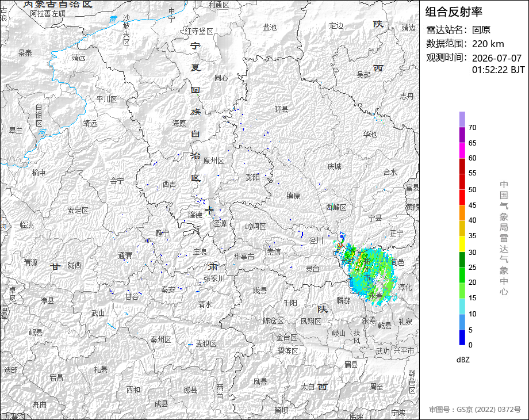The height and width of the screenshot is (420, 529).
Task: Click the radar echo over 彬州市
Action: point(369,273)
